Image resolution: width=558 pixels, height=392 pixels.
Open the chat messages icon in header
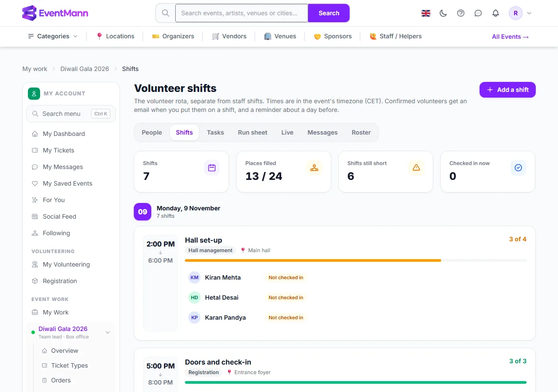point(478,13)
